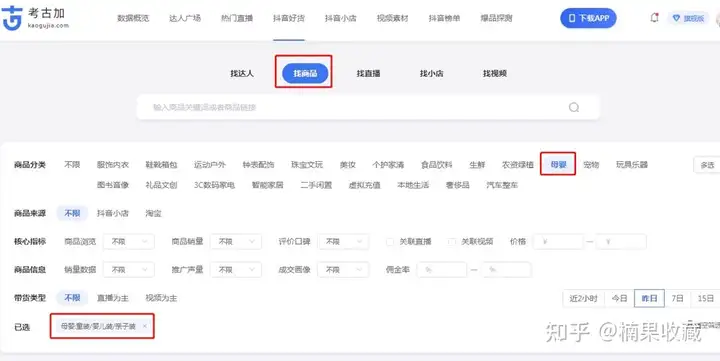Expand the 销量数据 dropdown
This screenshot has height=361, width=720.
pyautogui.click(x=129, y=270)
